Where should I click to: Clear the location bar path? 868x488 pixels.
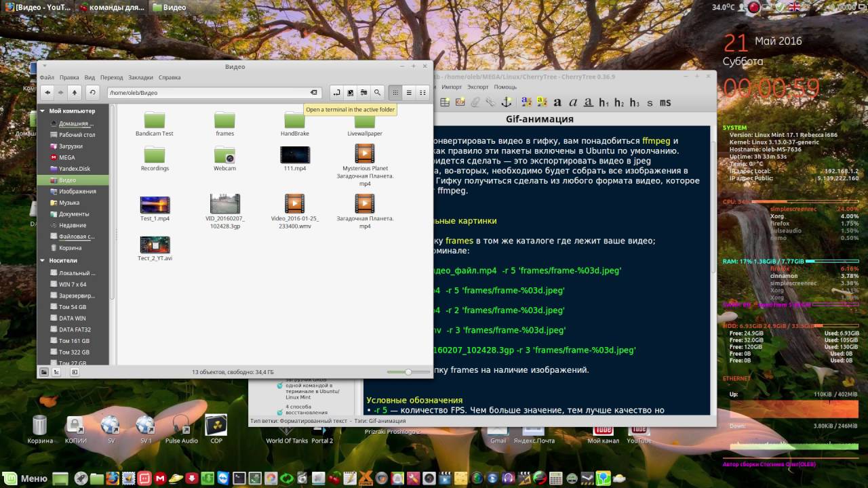(x=314, y=92)
